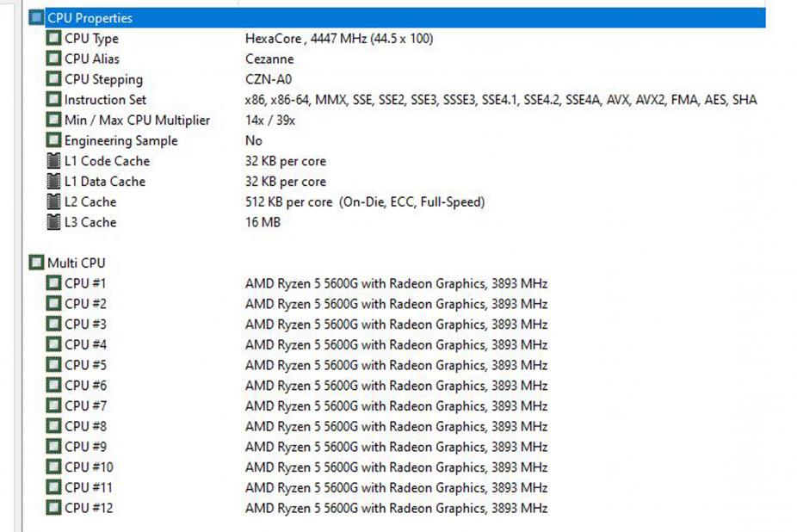Screen dimensions: 797x532
Task: Select the CPU #6 entry
Action: tap(85, 386)
